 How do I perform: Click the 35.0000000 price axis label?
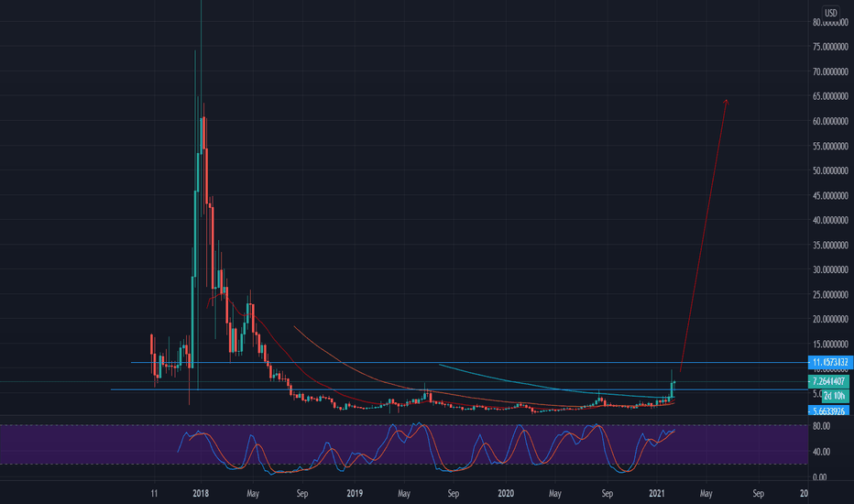(x=830, y=246)
